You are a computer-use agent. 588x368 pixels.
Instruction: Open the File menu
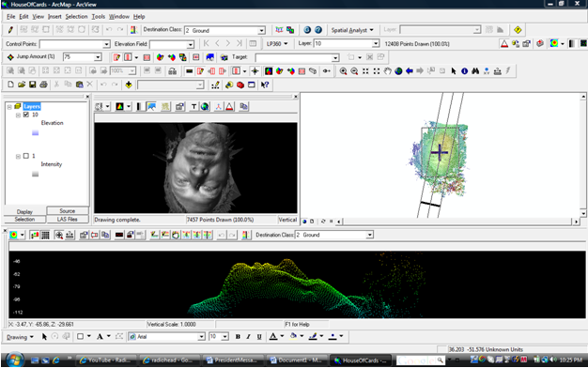pos(11,17)
